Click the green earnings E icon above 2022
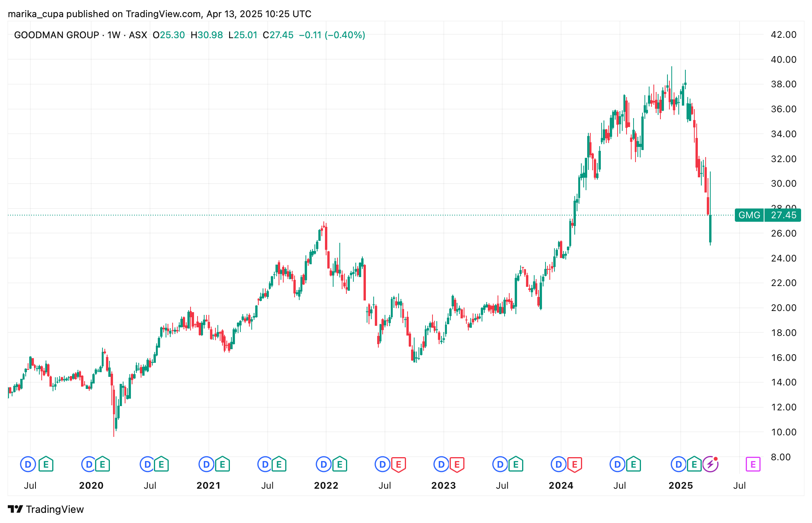The height and width of the screenshot is (523, 812). (x=340, y=464)
